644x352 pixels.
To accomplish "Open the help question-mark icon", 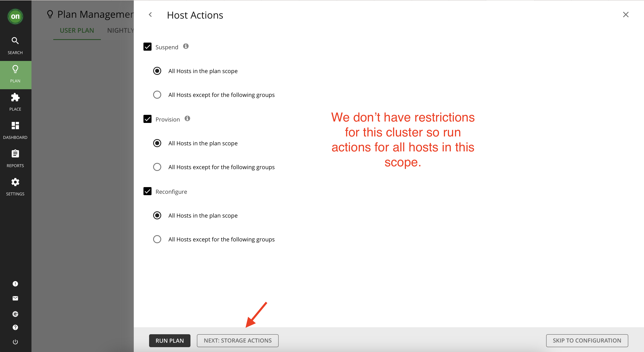I will pyautogui.click(x=15, y=328).
